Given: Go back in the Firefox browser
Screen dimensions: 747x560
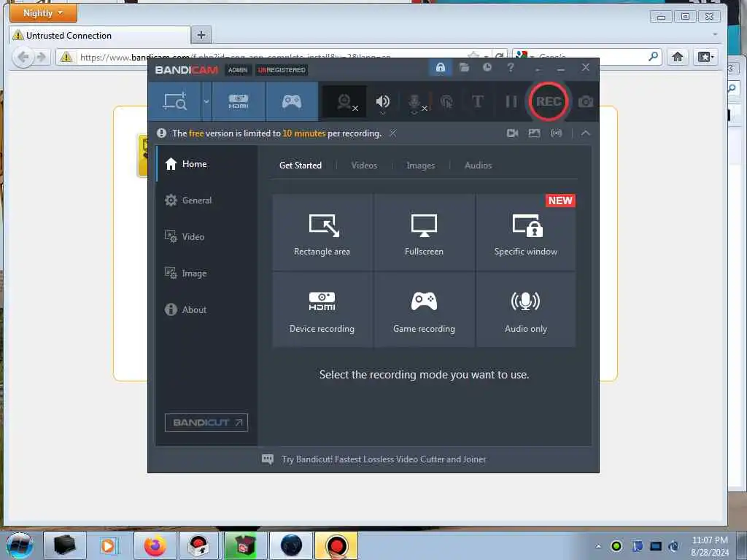Looking at the screenshot, I should (x=22, y=57).
